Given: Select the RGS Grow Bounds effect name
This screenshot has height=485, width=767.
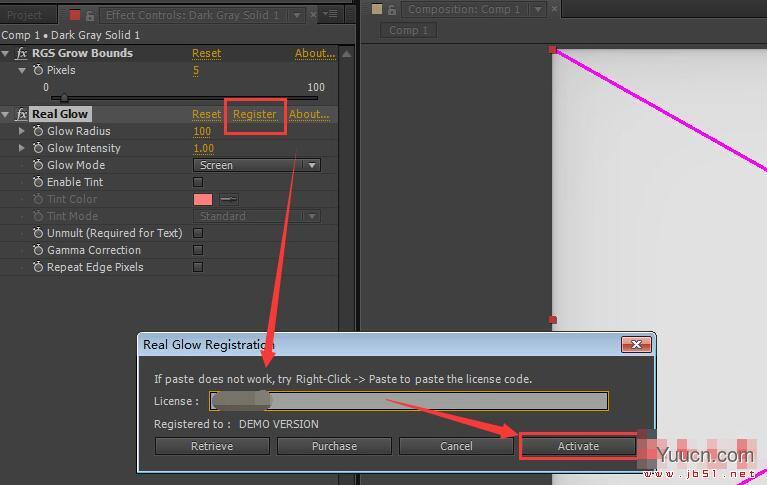Looking at the screenshot, I should point(82,53).
